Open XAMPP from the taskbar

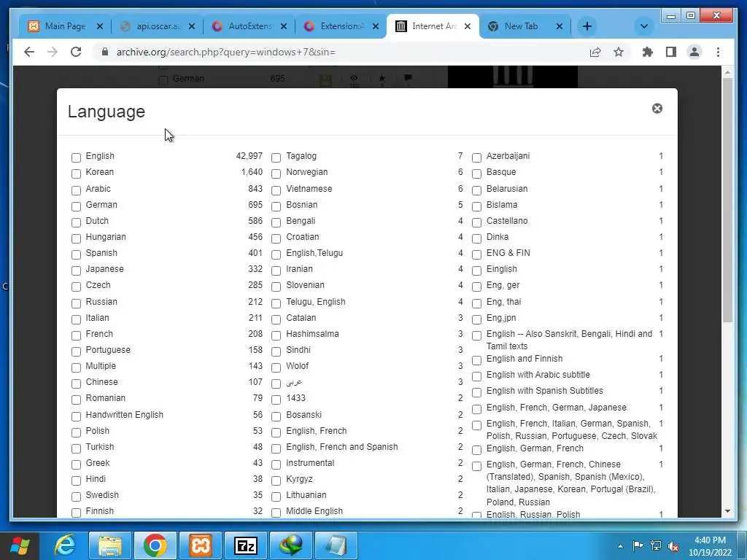201,545
